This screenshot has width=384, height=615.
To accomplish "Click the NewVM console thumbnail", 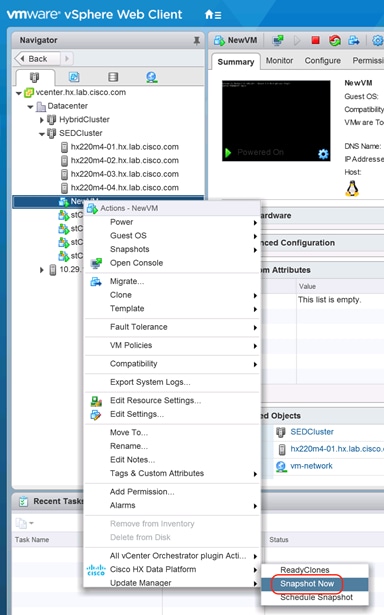I will coord(276,121).
